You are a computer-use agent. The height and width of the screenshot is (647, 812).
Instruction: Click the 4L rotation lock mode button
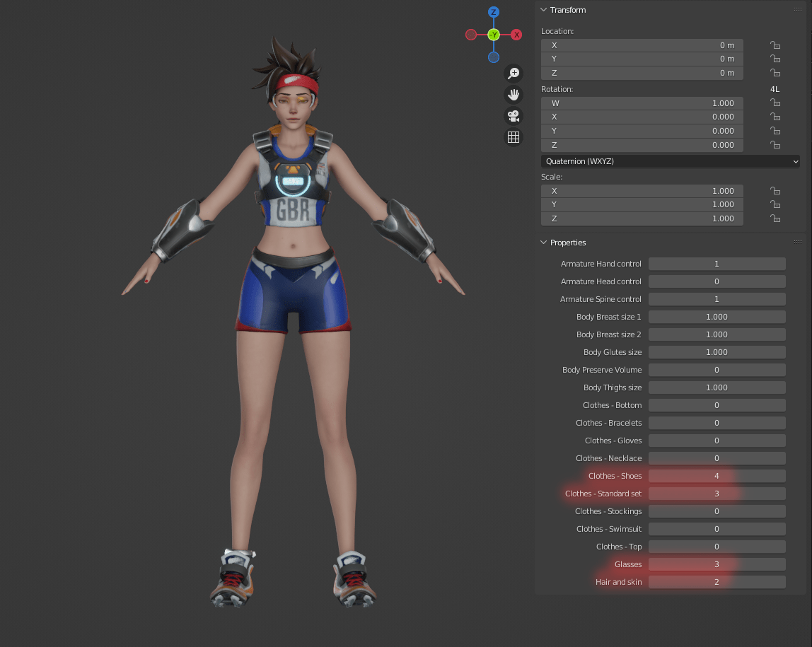tap(775, 89)
